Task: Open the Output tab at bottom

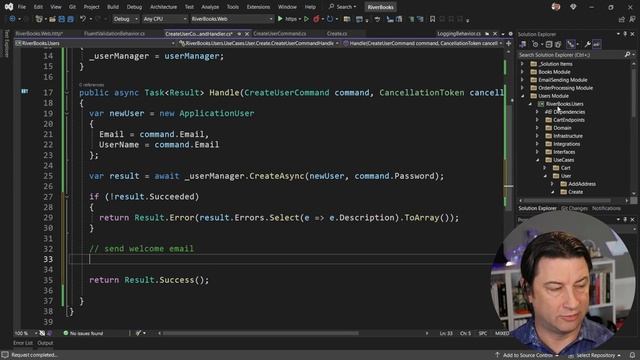Action: point(45,343)
